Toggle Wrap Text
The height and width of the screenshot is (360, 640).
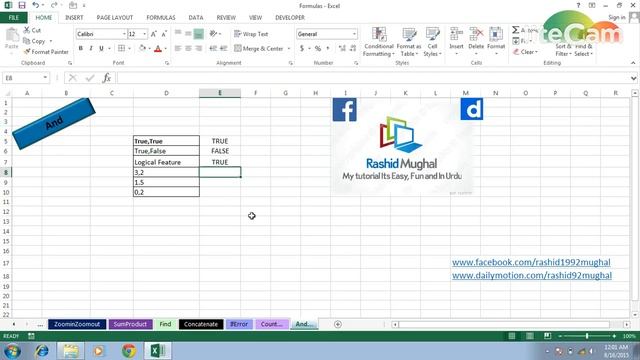tap(251, 34)
